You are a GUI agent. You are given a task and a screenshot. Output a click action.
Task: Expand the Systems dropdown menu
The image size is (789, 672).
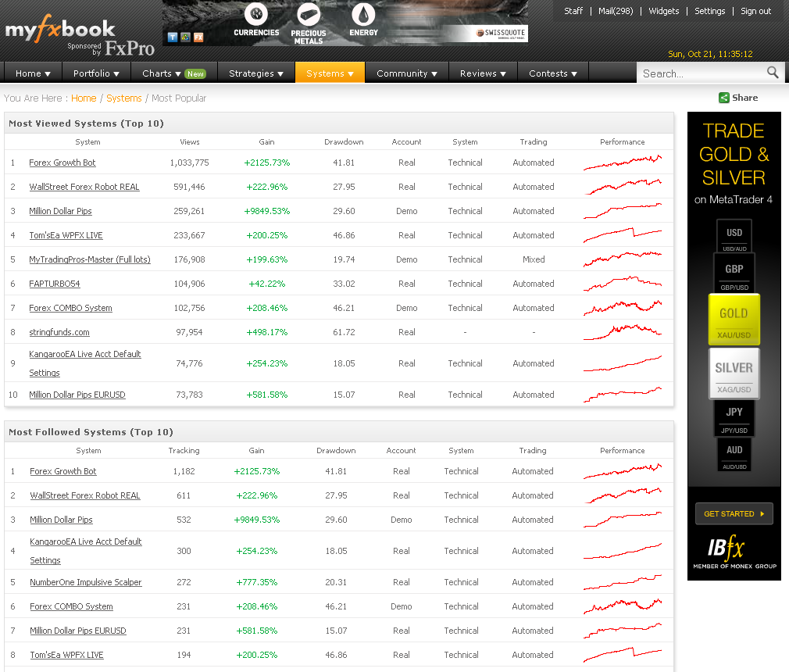coord(330,73)
